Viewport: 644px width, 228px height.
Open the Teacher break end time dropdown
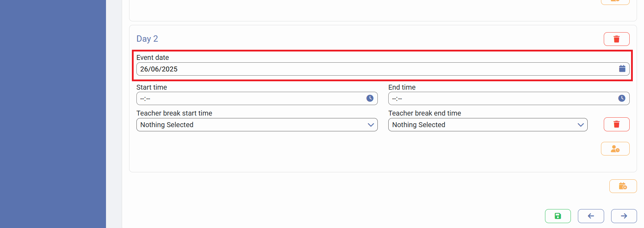point(488,125)
